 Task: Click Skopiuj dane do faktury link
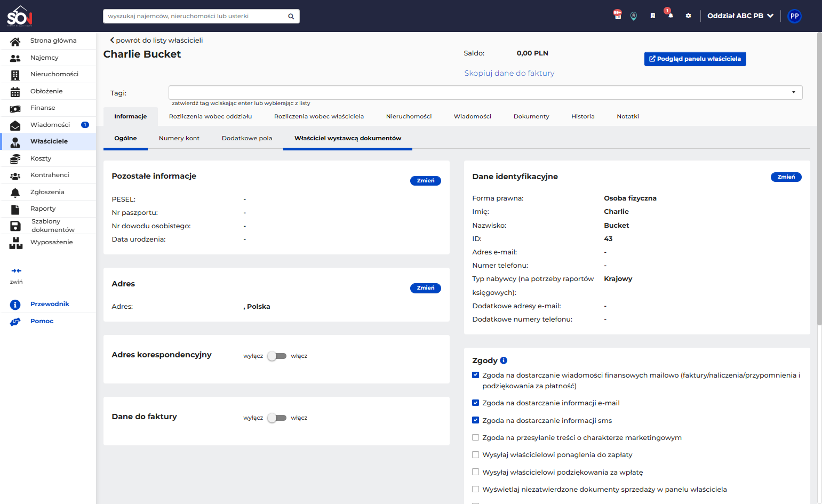(509, 74)
